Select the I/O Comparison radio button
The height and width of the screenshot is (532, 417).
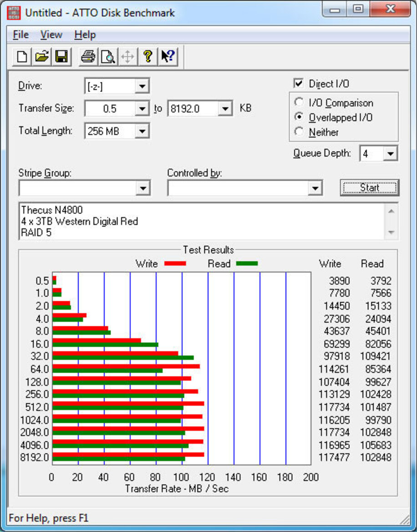(x=299, y=102)
